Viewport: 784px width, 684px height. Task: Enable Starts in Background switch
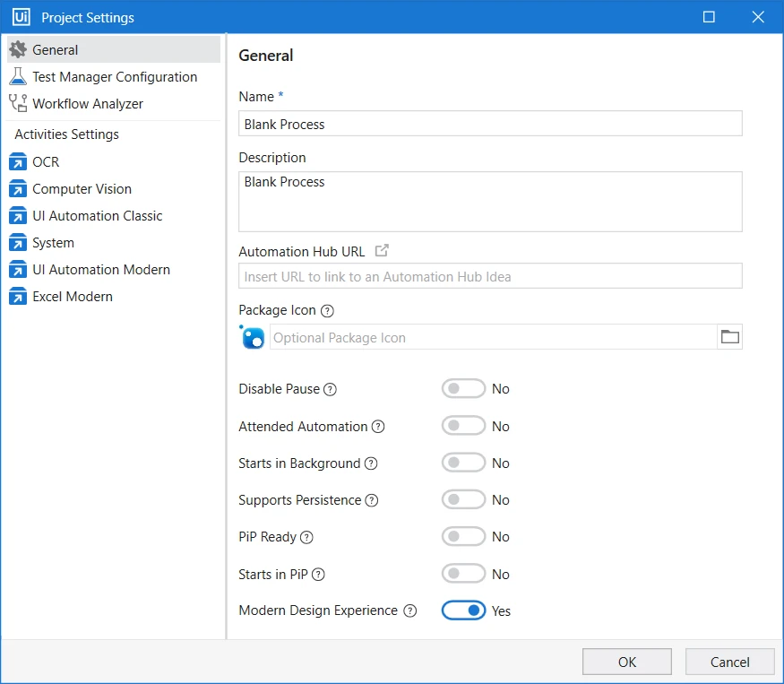tap(463, 463)
